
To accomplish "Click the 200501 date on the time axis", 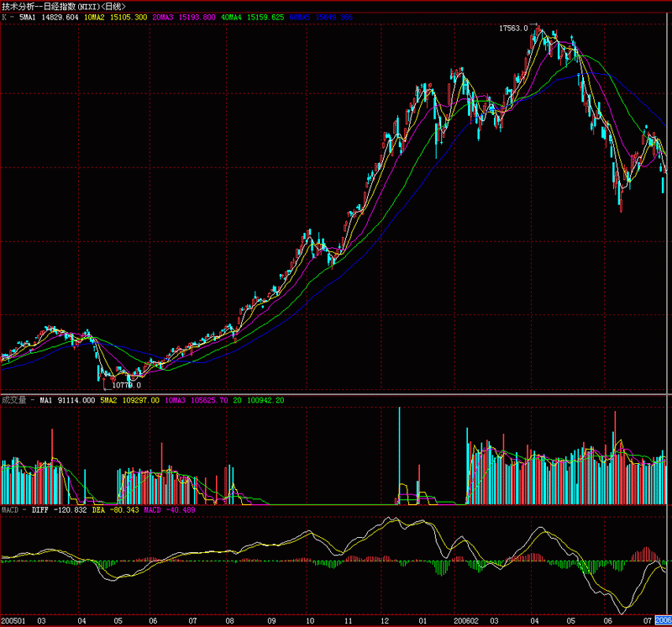I will click(13, 620).
